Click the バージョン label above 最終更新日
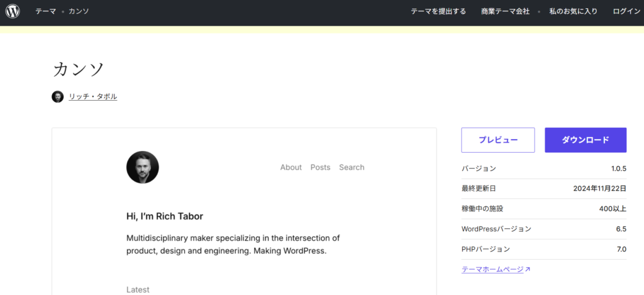This screenshot has width=644, height=295. [x=479, y=169]
